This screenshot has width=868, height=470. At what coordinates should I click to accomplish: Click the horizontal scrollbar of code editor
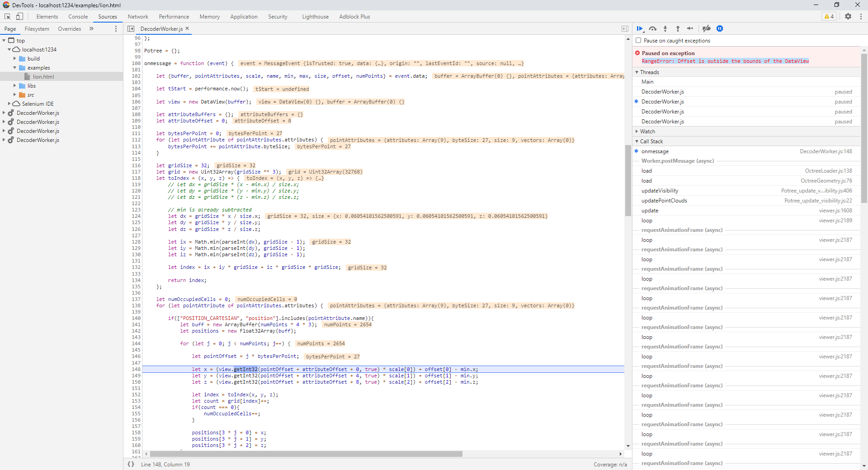[x=306, y=454]
